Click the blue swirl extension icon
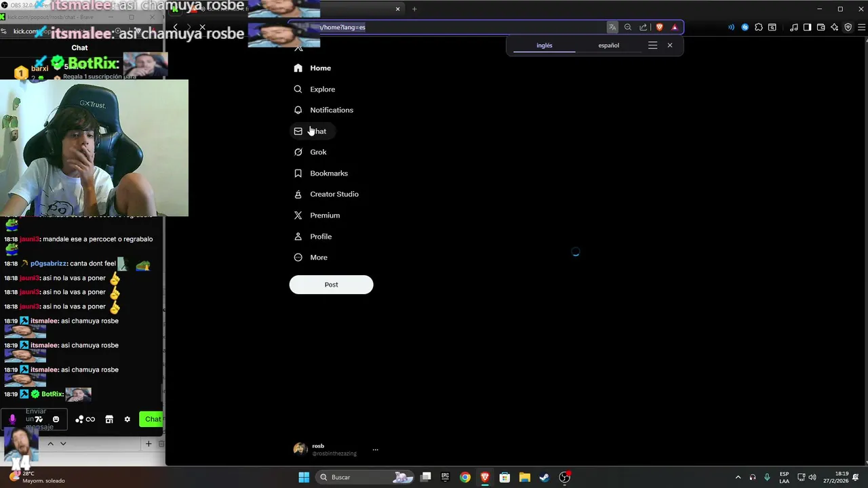868x488 pixels. click(745, 27)
